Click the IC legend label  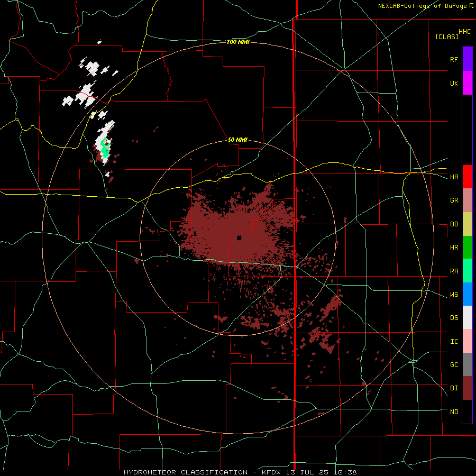coord(454,342)
